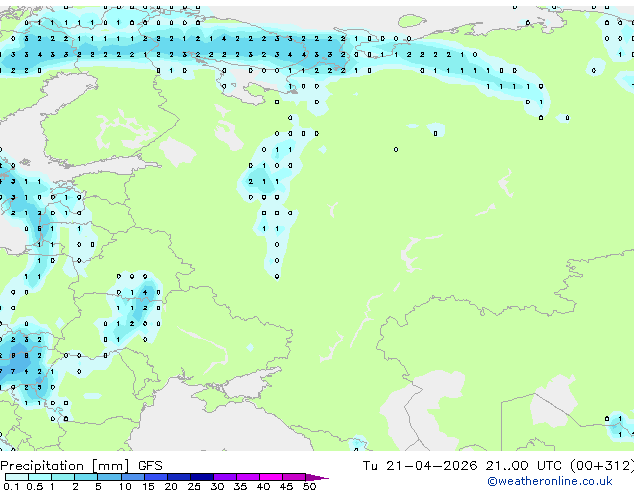Click the legend label '30'
Image resolution: width=634 pixels, height=490 pixels.
(x=217, y=486)
